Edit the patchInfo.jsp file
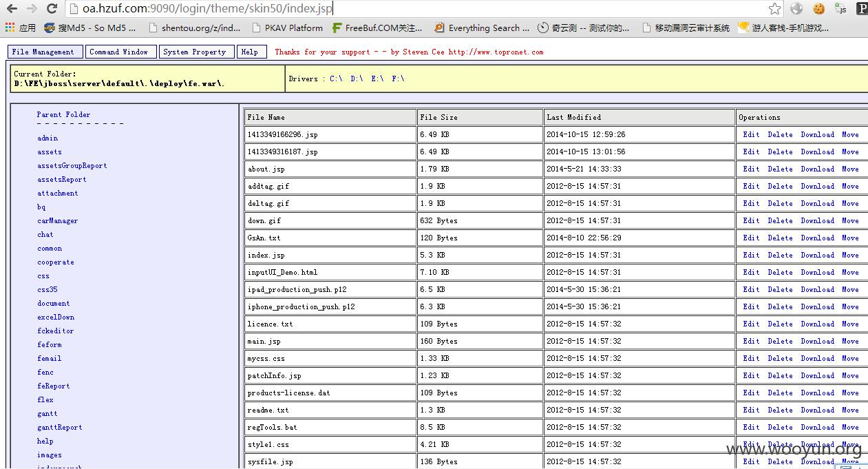Screen dimensions: 868x469 [751, 376]
